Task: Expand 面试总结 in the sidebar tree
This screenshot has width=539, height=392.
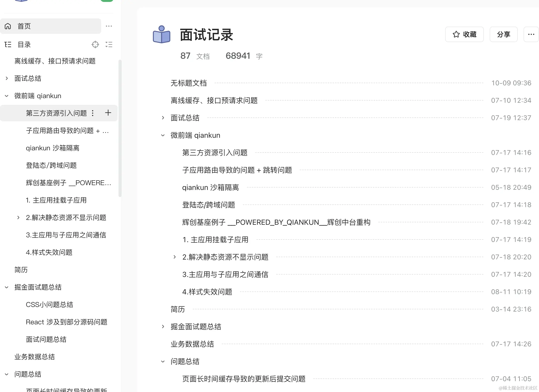Action: point(7,78)
